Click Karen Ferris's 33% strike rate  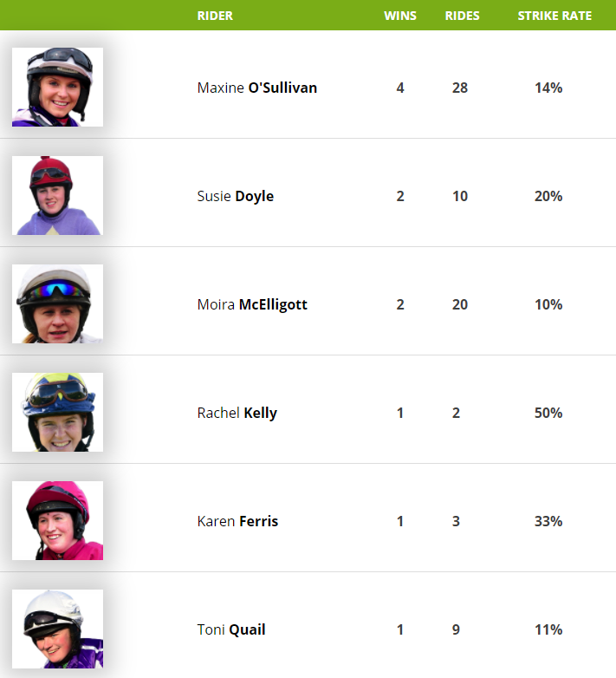548,521
